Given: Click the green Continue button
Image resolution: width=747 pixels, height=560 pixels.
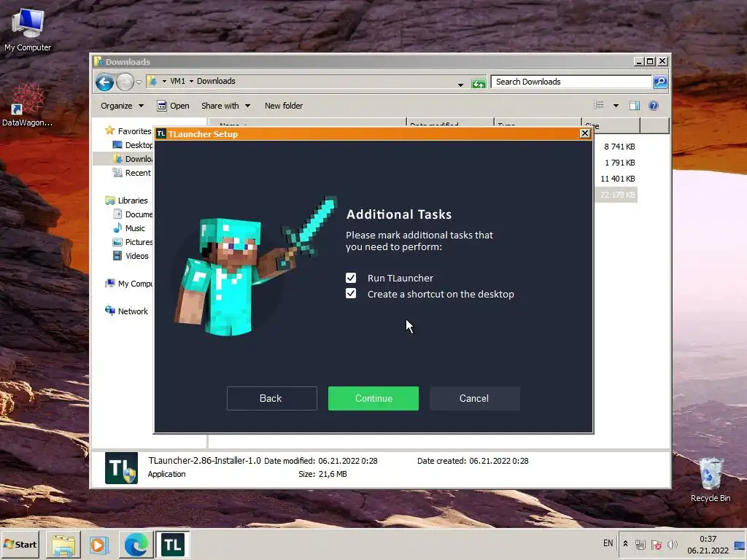Looking at the screenshot, I should click(x=373, y=398).
